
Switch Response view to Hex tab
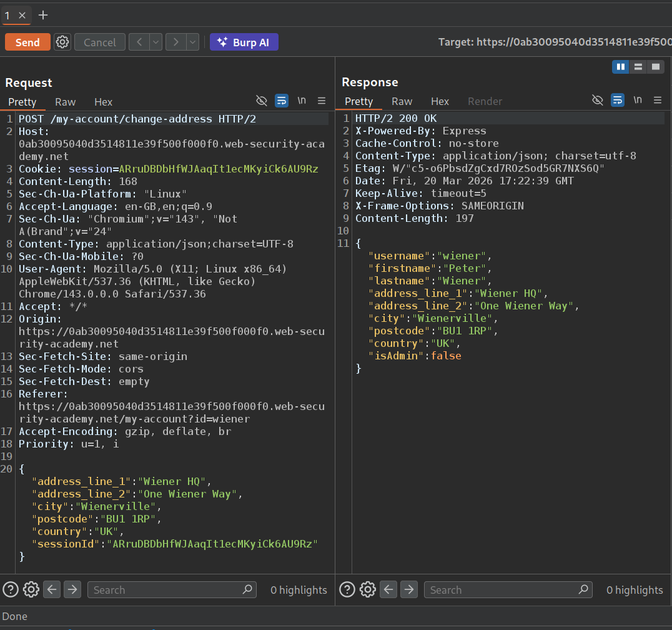440,101
